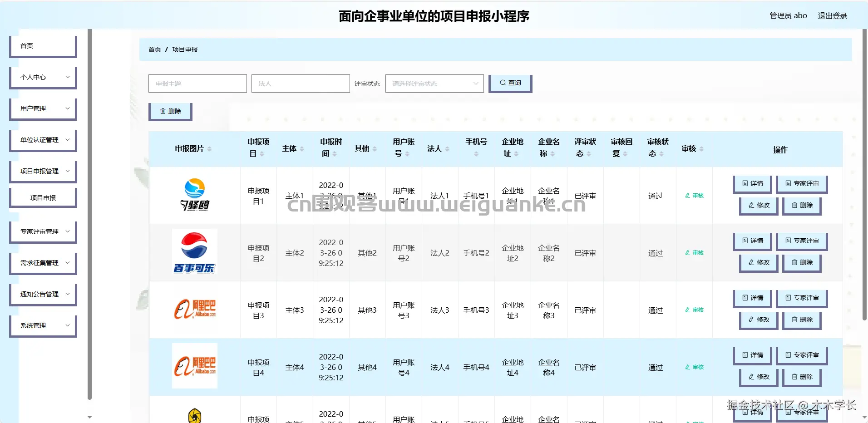Expand 专家评审管理 sidebar menu

(x=43, y=231)
